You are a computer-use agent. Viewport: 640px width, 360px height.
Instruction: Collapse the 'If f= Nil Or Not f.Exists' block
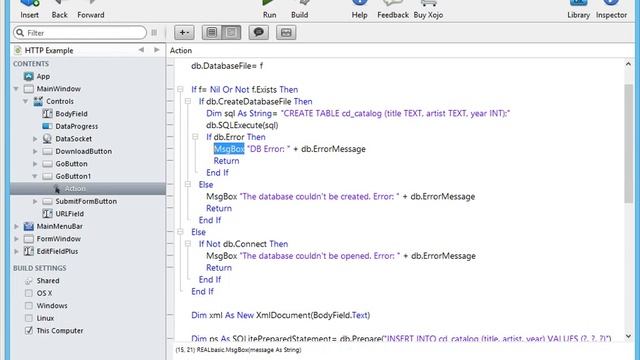(180, 89)
